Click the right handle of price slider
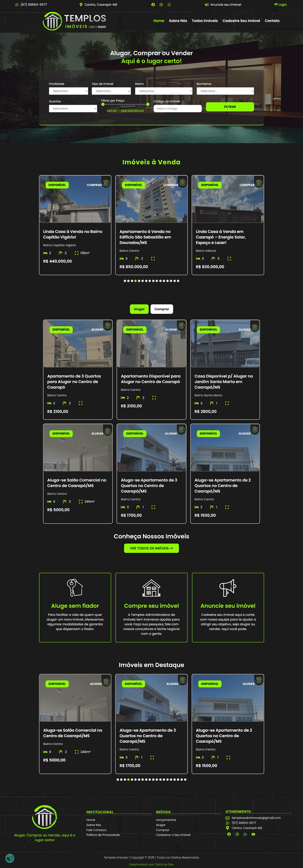Screen dimensions: 303x868 coord(148,104)
